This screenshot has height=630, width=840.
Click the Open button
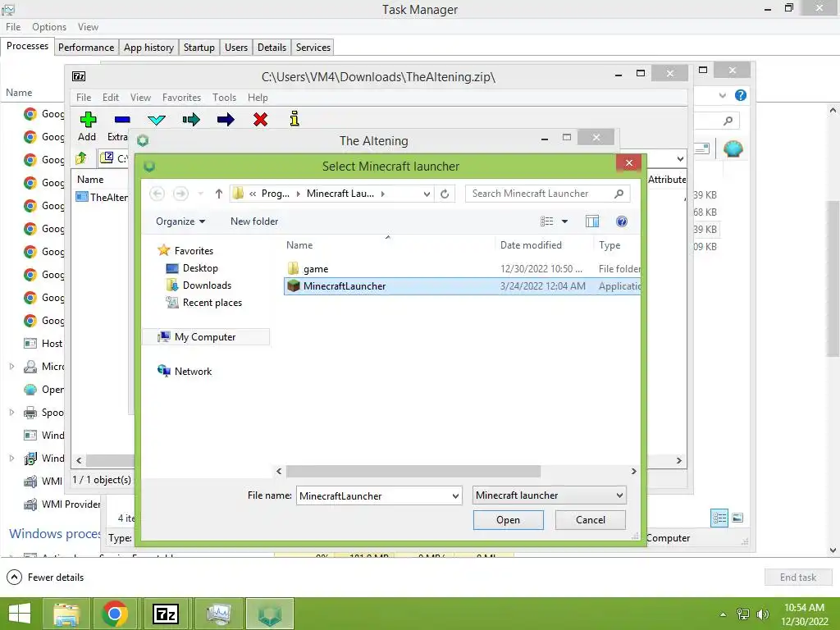point(508,519)
